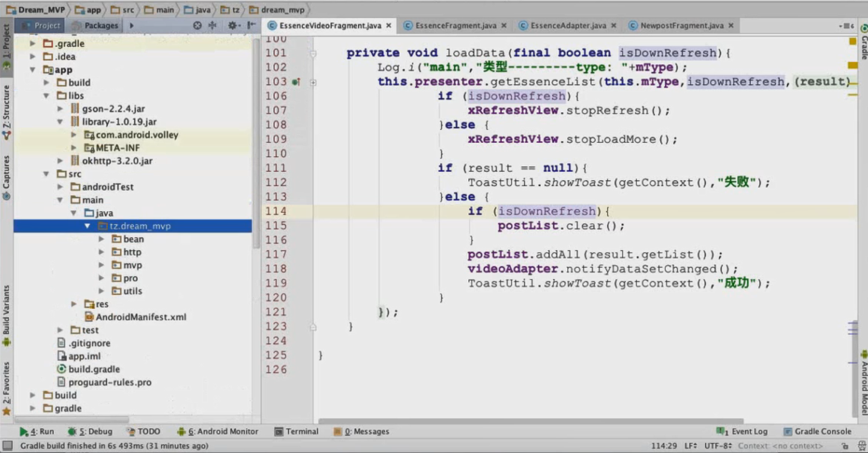Collapse library-1.0.19.jar

[59, 122]
